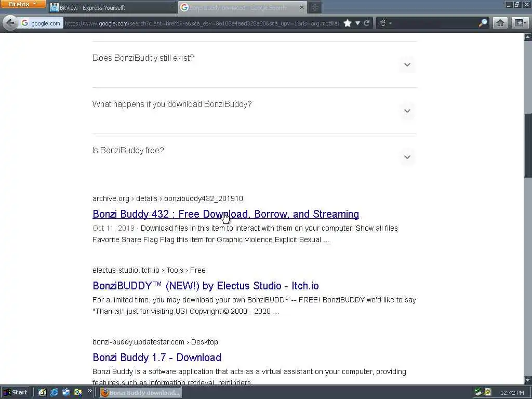Viewport: 532px width, 399px height.
Task: Click the page scrollbar down arrow
Action: [x=528, y=380]
